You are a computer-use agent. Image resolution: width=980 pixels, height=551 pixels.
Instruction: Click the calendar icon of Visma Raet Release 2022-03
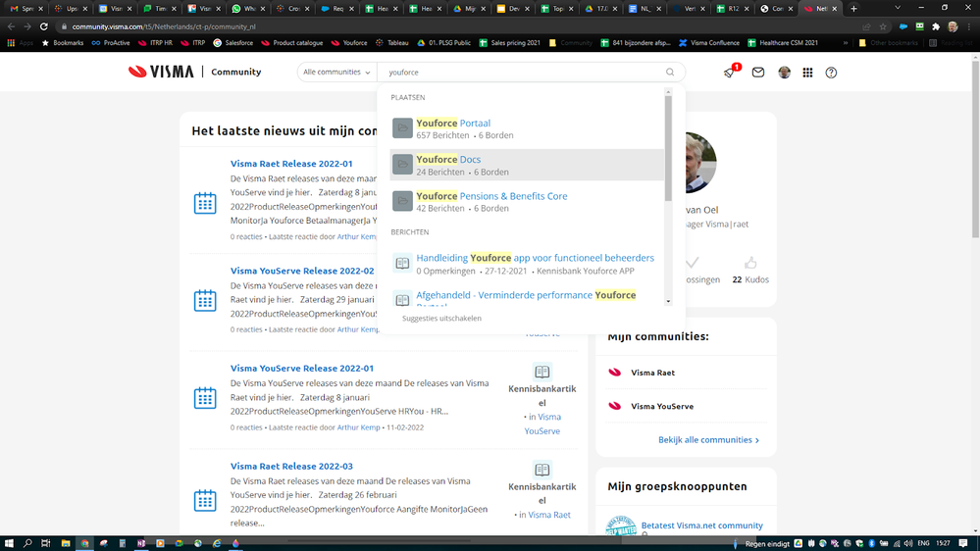click(205, 500)
